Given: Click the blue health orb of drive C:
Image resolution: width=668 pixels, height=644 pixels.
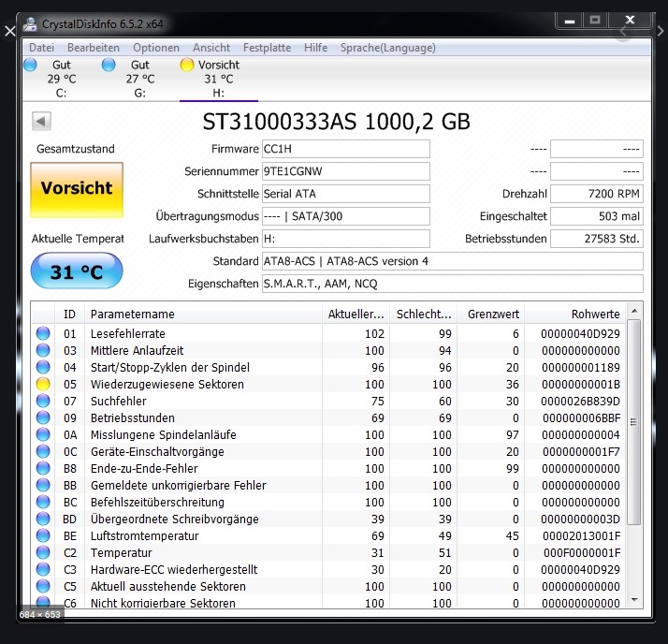Looking at the screenshot, I should click(30, 65).
